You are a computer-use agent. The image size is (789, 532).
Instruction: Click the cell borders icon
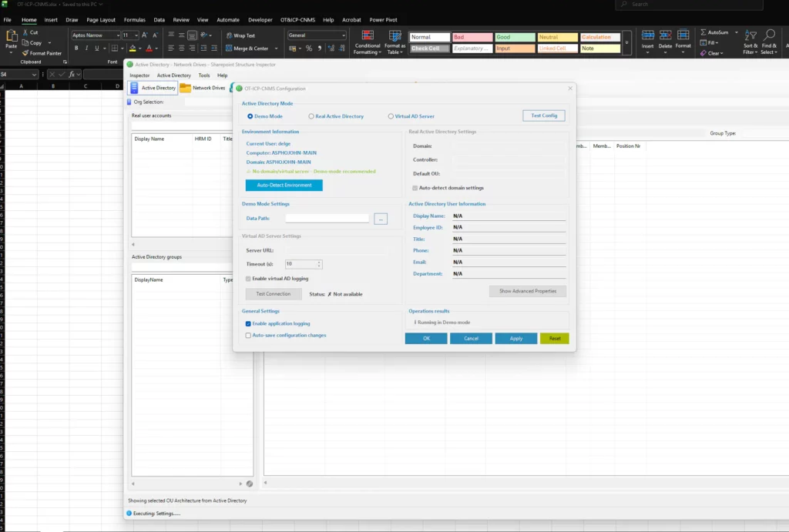(115, 49)
